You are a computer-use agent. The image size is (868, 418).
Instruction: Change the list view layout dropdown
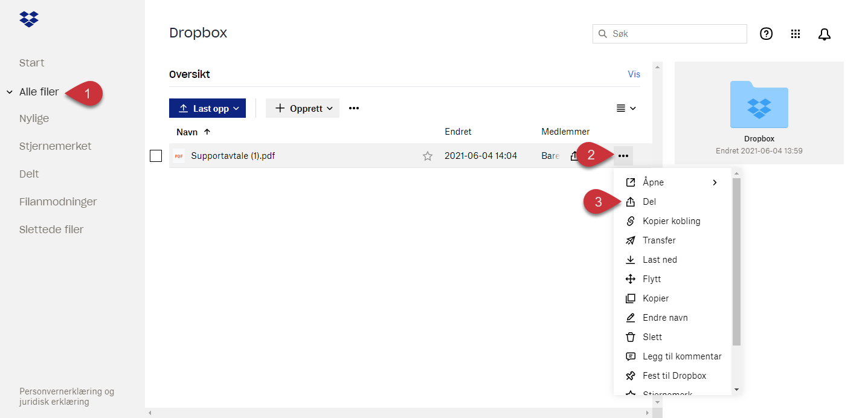point(626,108)
